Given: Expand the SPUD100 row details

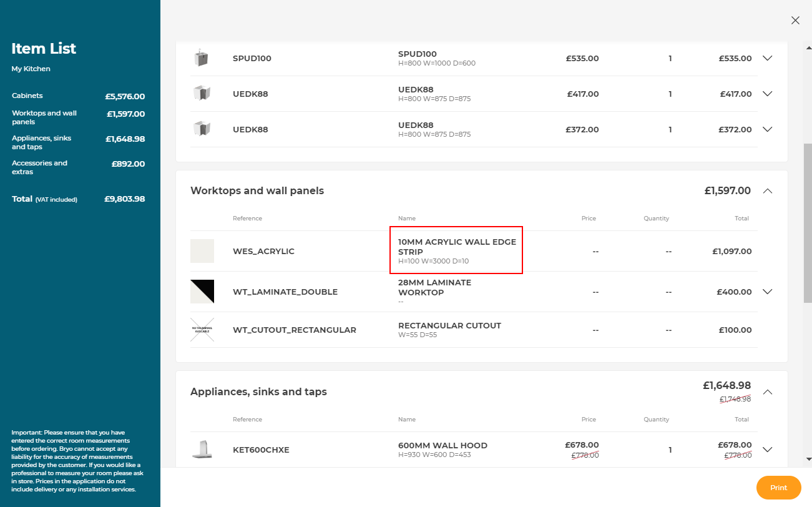Looking at the screenshot, I should (x=768, y=59).
